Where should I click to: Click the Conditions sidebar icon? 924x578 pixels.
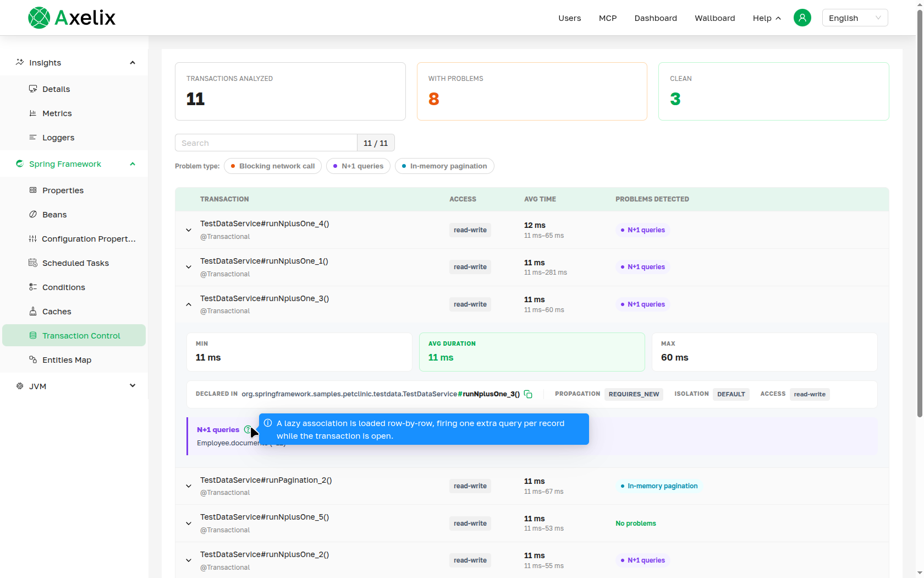[x=33, y=287]
